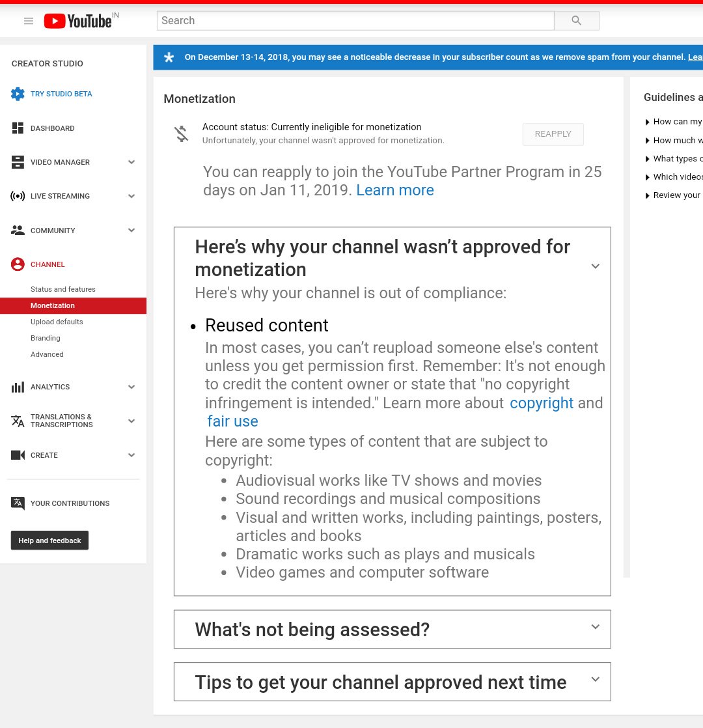Click the Reapply button
Viewport: 703px width, 728px height.
[553, 134]
